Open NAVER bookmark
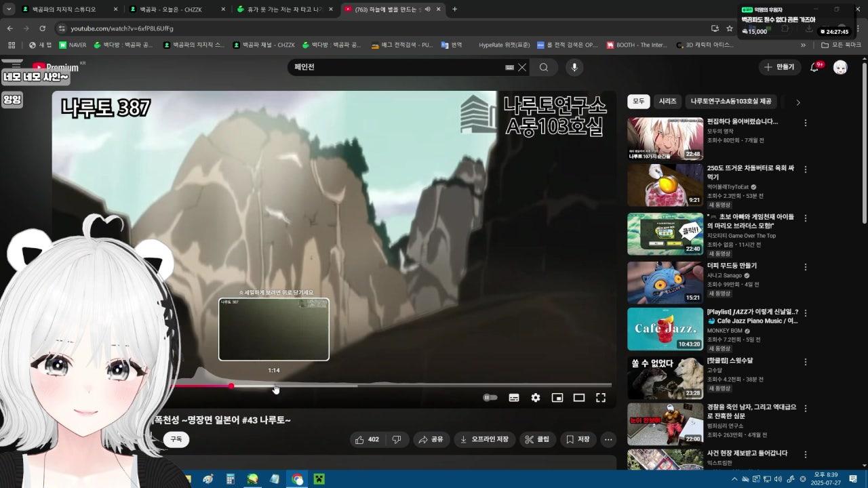The height and width of the screenshot is (488, 868). pos(73,45)
